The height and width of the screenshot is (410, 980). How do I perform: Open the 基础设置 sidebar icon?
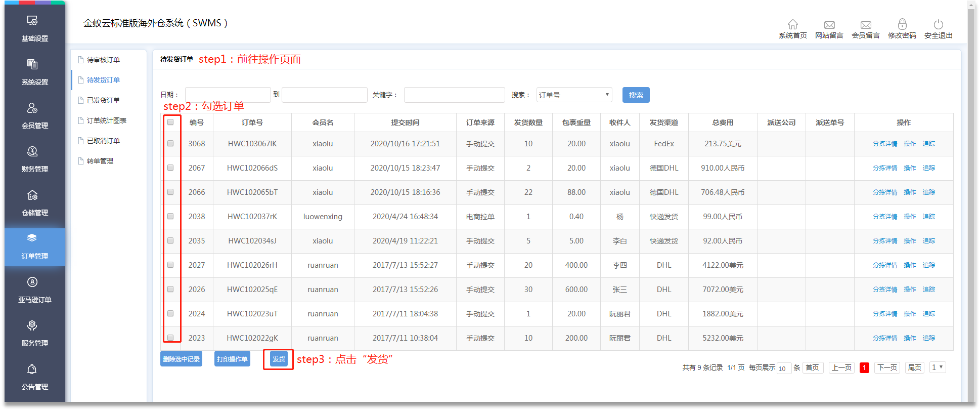(x=32, y=21)
